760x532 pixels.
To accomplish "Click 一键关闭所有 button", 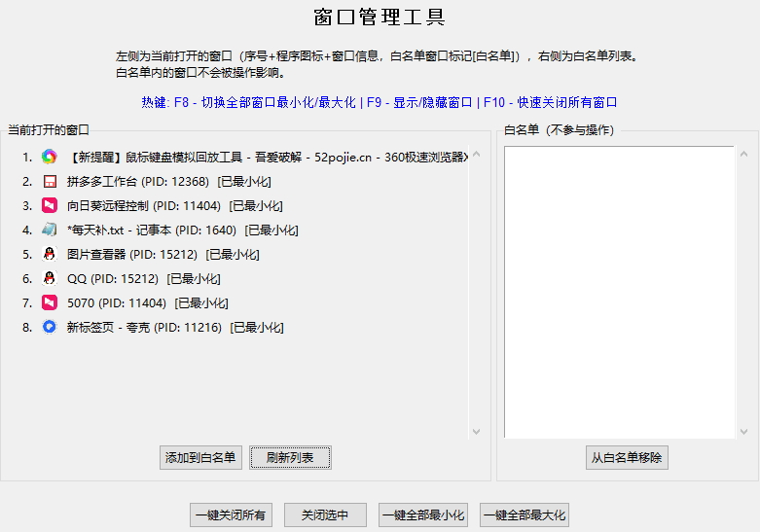I will (231, 515).
